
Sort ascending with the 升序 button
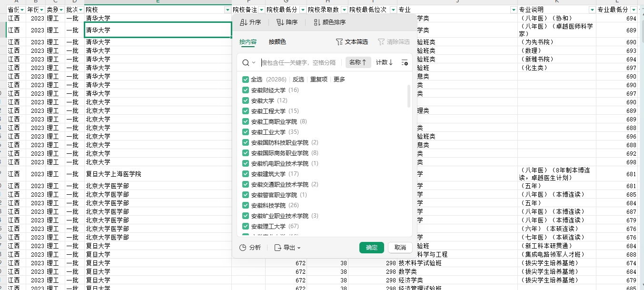[x=250, y=22]
